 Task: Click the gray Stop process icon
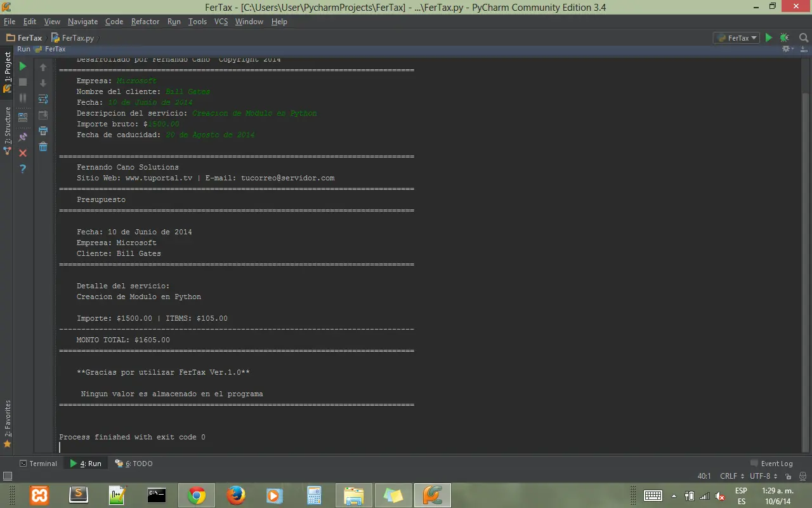tap(23, 82)
